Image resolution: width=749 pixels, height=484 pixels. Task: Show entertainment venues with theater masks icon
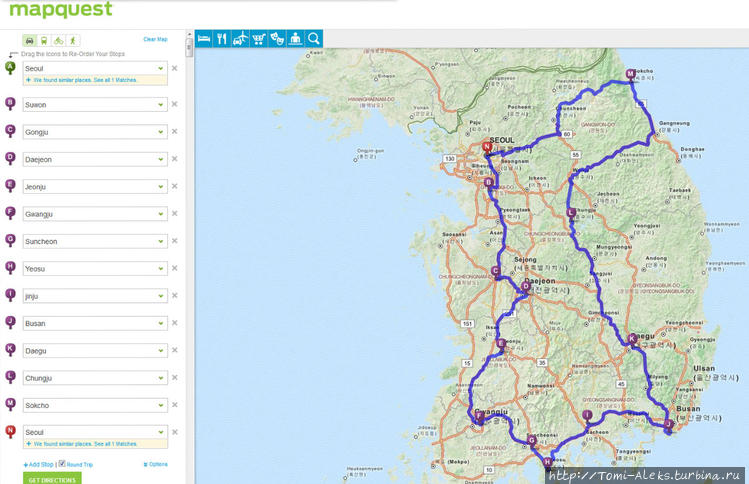(277, 39)
